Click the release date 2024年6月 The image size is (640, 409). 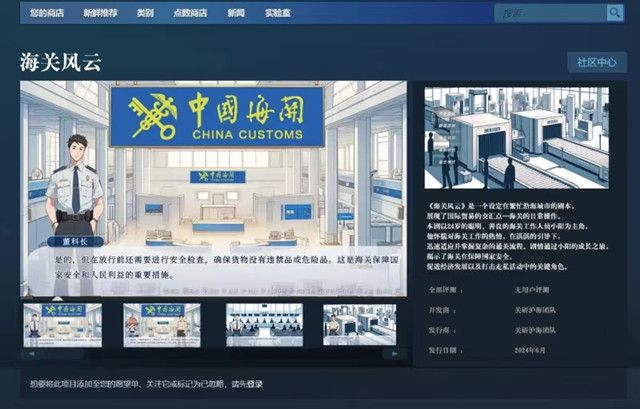point(530,350)
